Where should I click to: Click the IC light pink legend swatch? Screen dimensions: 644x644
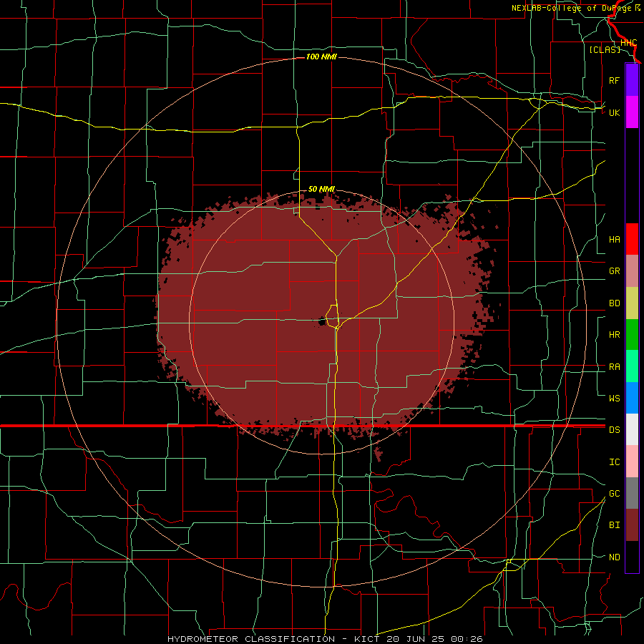(x=632, y=462)
